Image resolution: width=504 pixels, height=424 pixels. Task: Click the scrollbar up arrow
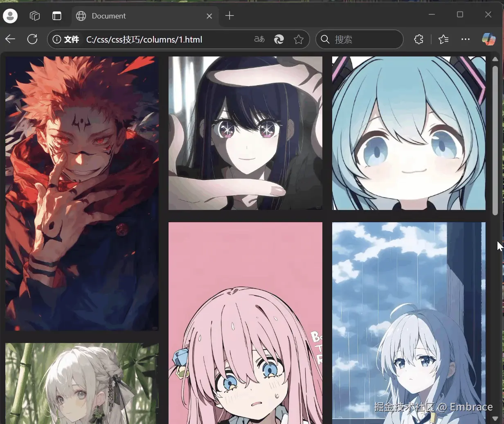(495, 59)
